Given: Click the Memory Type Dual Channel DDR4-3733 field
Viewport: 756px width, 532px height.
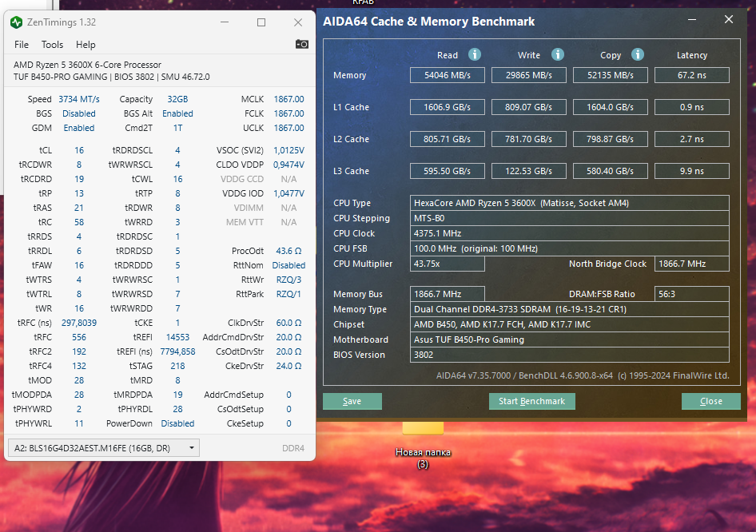Looking at the screenshot, I should (570, 309).
